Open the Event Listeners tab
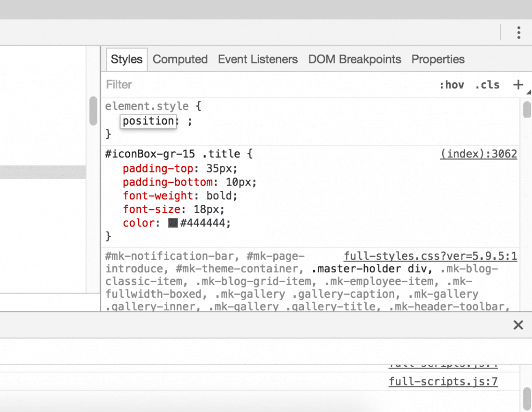532x412 pixels. tap(258, 59)
